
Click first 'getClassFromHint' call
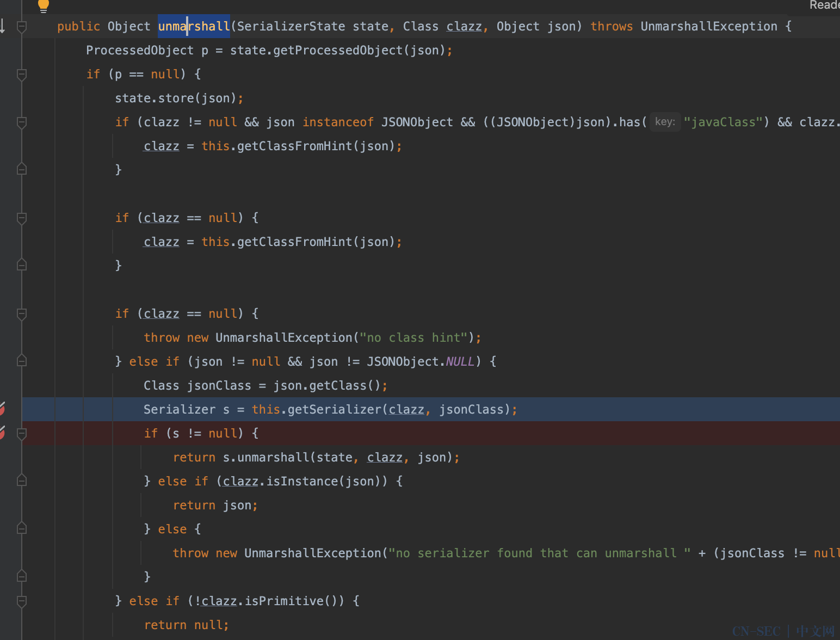point(295,146)
